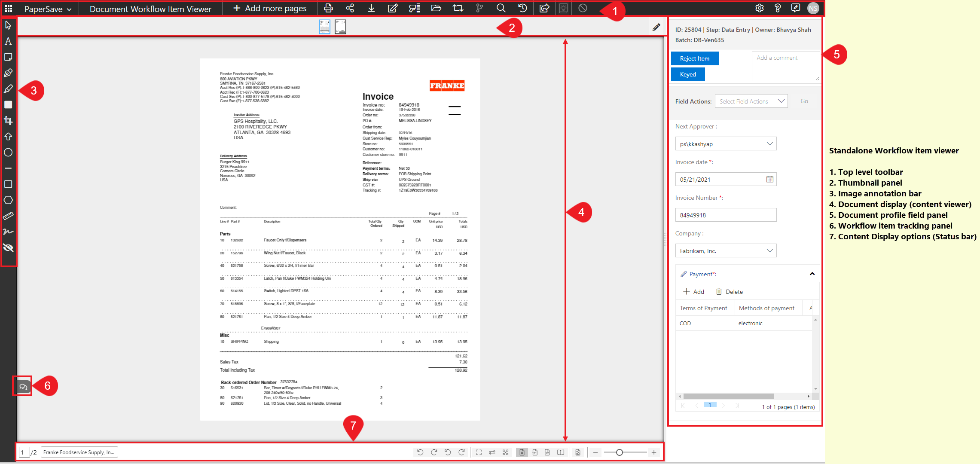Click the printer icon in top toolbar

(x=328, y=8)
